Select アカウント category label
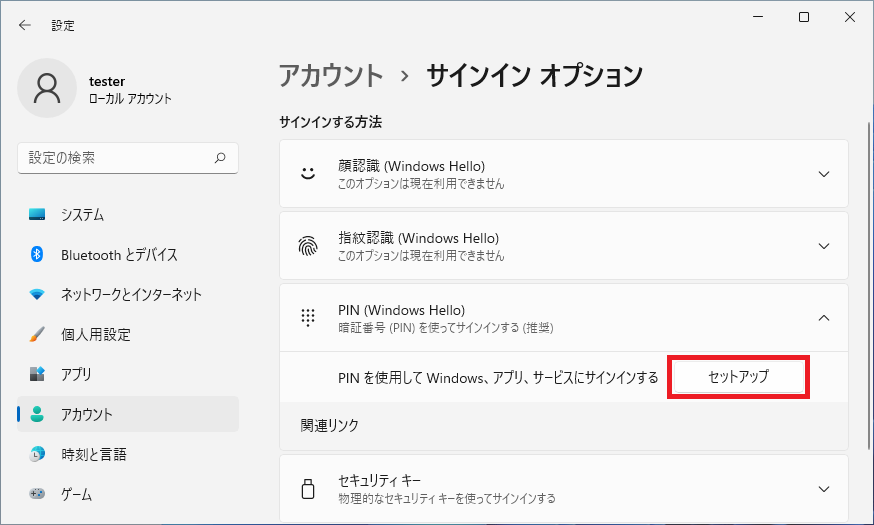This screenshot has height=525, width=874. [x=86, y=415]
